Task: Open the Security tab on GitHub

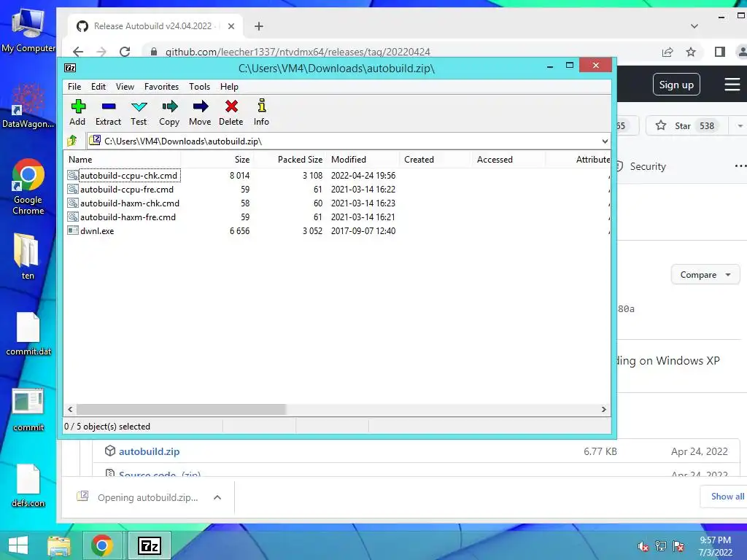Action: tap(640, 166)
